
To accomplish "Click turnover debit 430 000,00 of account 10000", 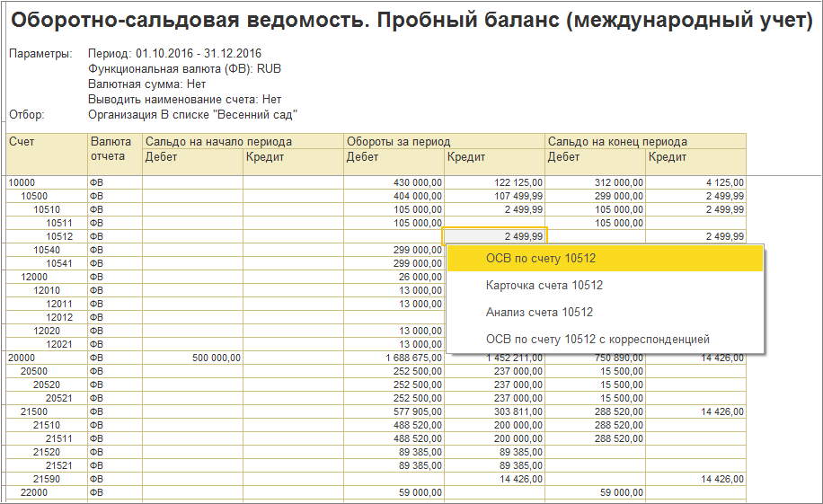I will click(x=394, y=182).
